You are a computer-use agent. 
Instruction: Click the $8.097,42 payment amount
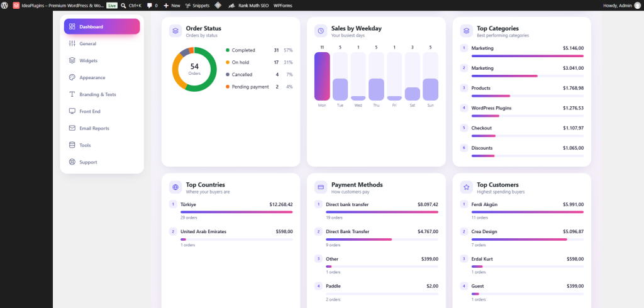[428, 204]
